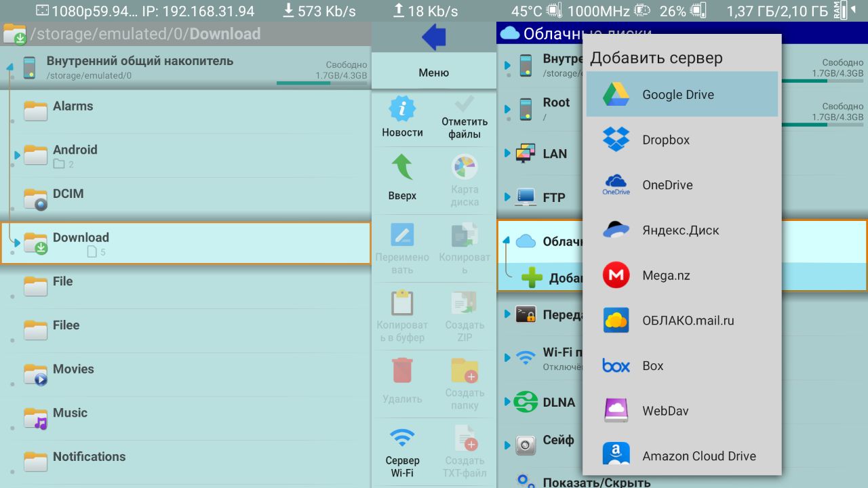Screen dimensions: 868x488
Task: Click the red Mega.nz logo
Action: pos(616,275)
